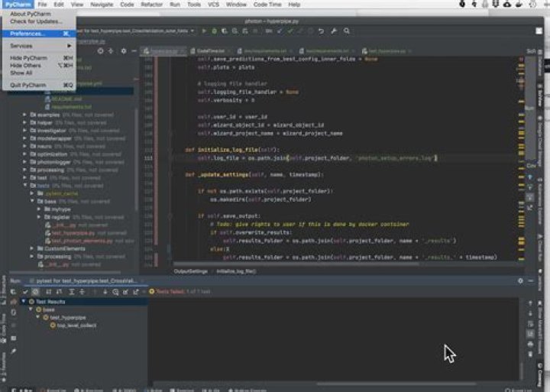Viewport: 550px width, 392px height.
Task: Click the Expand All tests icon
Action: click(x=71, y=292)
